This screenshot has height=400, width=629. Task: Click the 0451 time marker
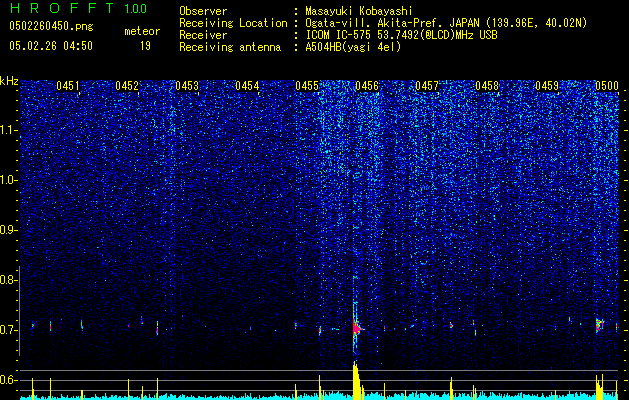click(67, 86)
